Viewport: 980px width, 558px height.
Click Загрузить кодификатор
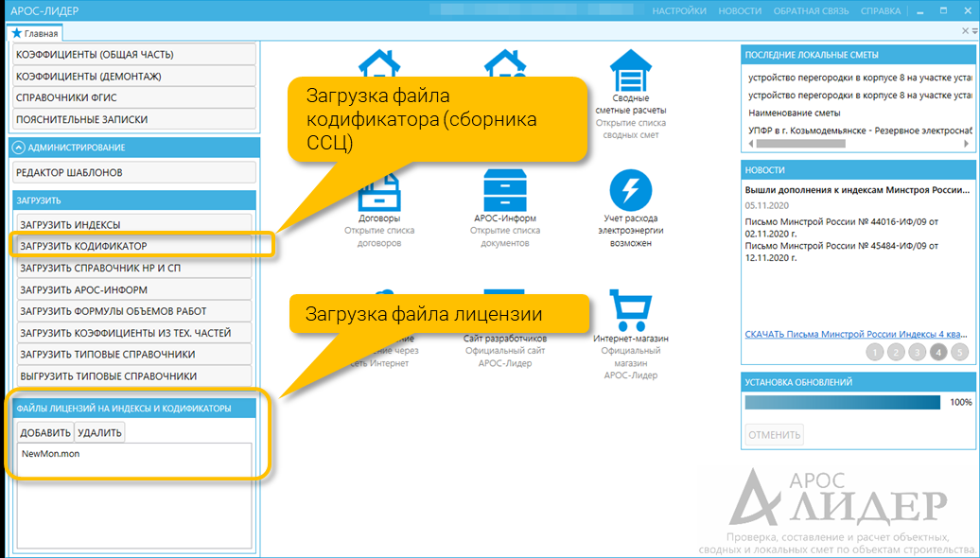tap(133, 246)
